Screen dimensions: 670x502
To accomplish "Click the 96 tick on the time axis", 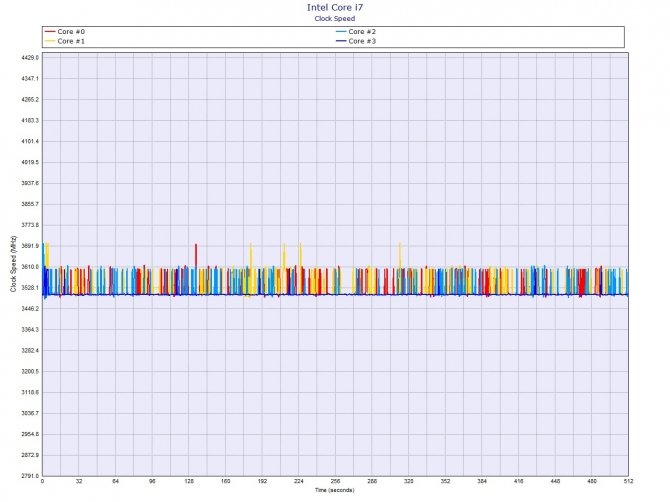I will pyautogui.click(x=153, y=481).
